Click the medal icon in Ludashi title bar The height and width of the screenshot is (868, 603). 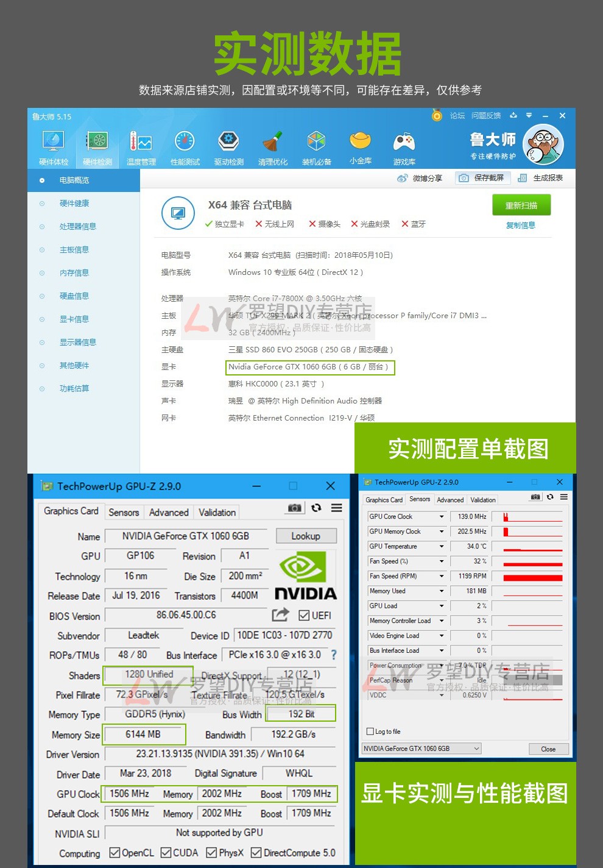tap(437, 115)
